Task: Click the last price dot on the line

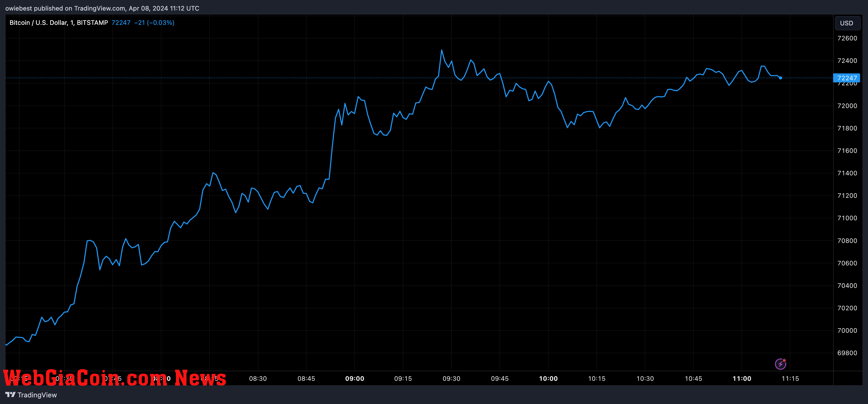Action: point(780,78)
